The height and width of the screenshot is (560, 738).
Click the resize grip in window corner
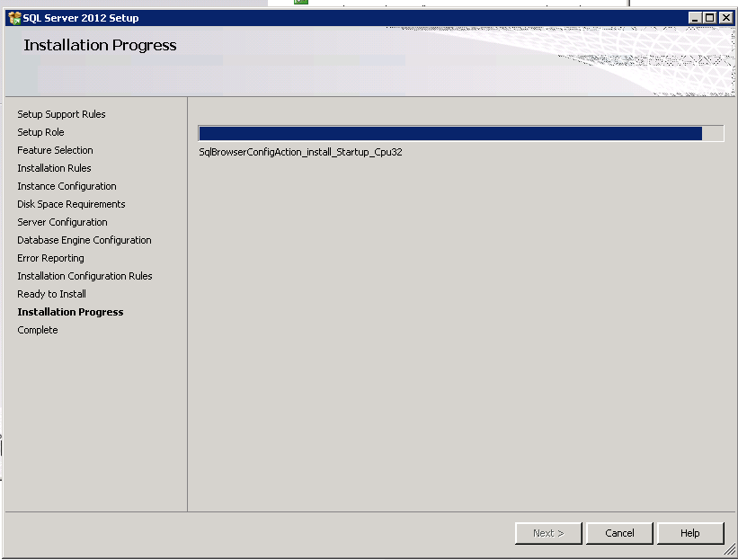click(x=730, y=549)
